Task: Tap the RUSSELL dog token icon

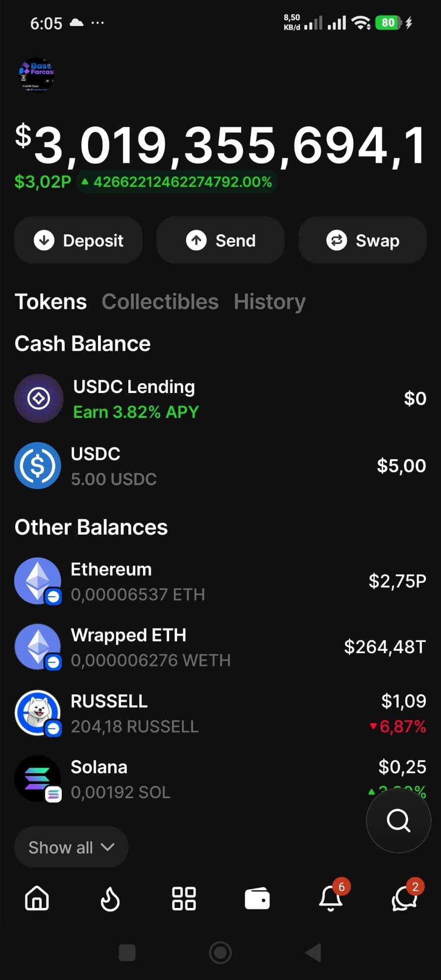Action: 38,713
